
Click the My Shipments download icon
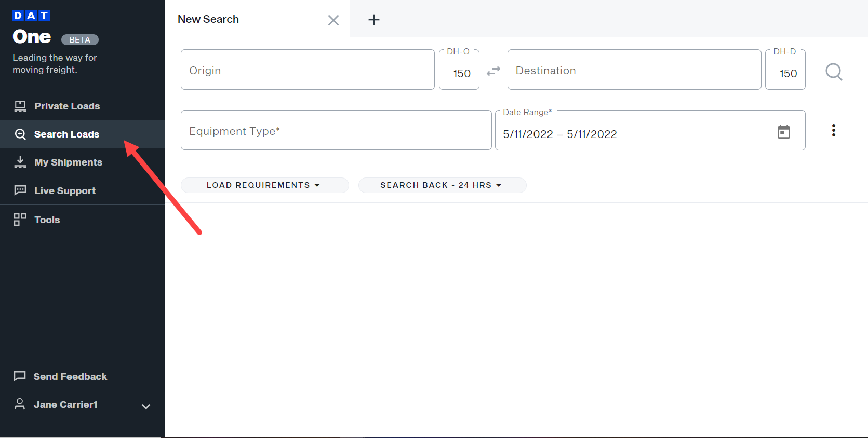[x=20, y=162]
